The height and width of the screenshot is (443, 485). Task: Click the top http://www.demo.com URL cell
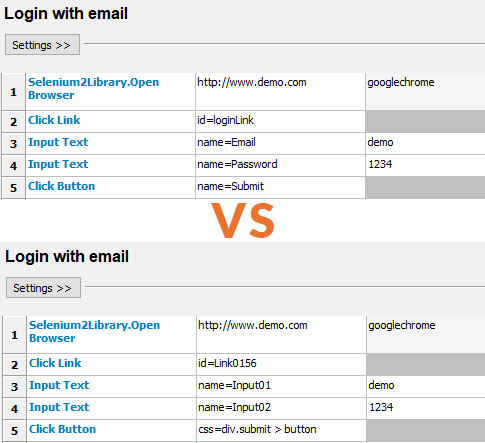point(280,92)
